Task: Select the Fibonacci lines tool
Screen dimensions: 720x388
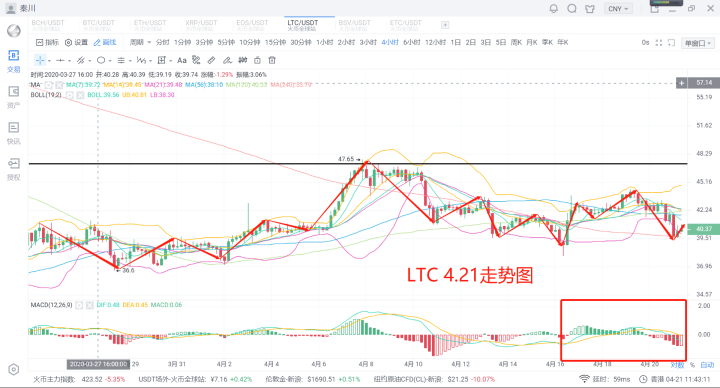Action: pyautogui.click(x=121, y=60)
